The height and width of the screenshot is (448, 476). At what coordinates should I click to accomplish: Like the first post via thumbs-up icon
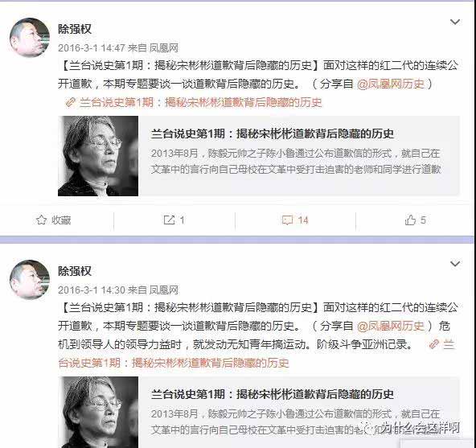click(410, 220)
